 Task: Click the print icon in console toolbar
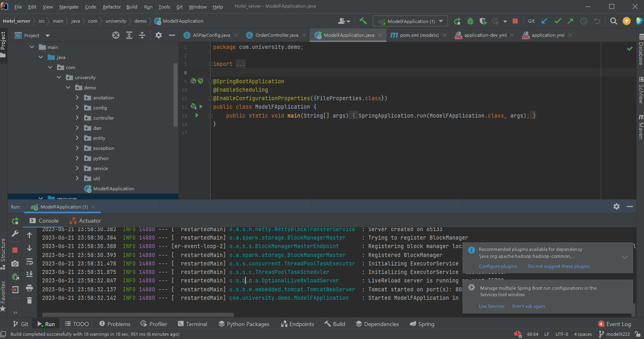29,288
